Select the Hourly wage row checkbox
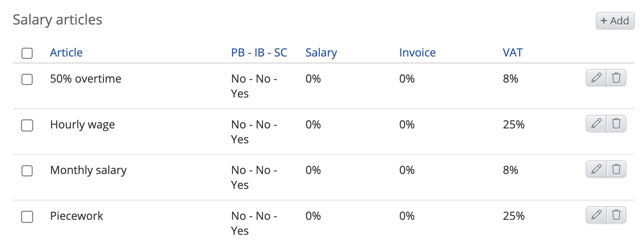The image size is (644, 243). coord(27,125)
